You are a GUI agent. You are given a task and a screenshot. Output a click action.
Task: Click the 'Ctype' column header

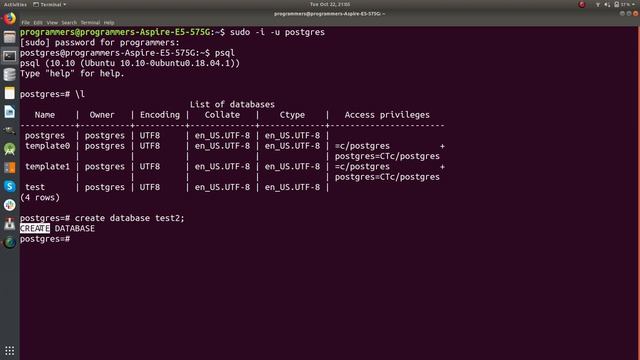pyautogui.click(x=292, y=115)
